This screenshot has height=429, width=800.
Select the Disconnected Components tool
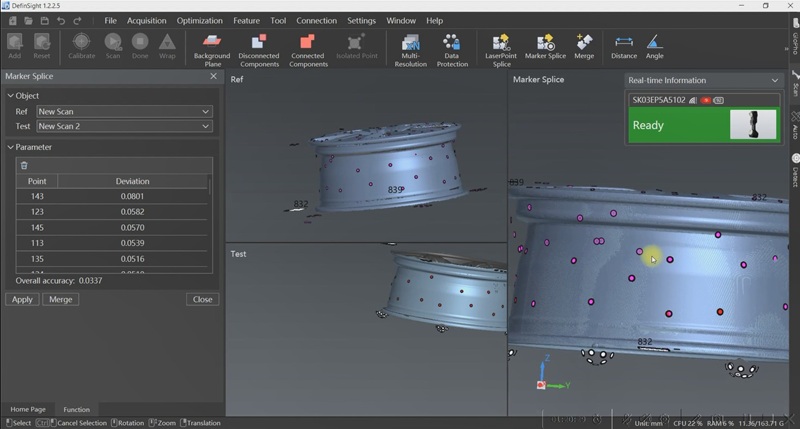point(259,43)
